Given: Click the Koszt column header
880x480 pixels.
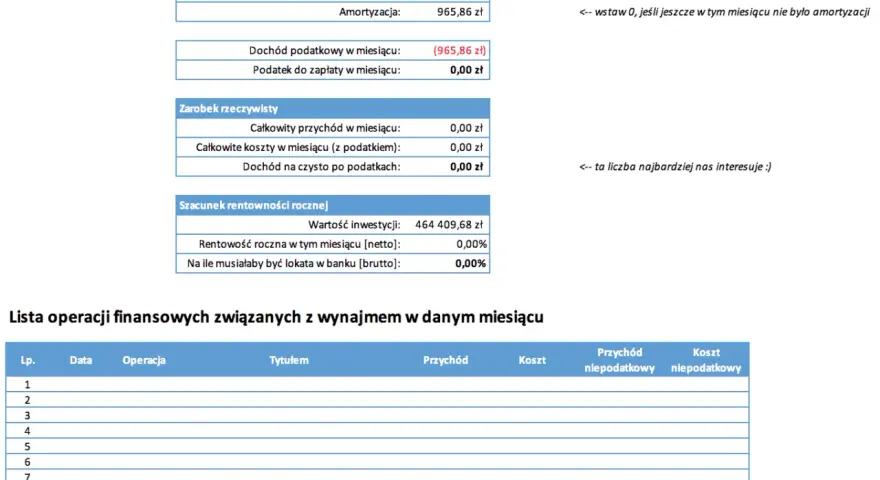Looking at the screenshot, I should 532,360.
